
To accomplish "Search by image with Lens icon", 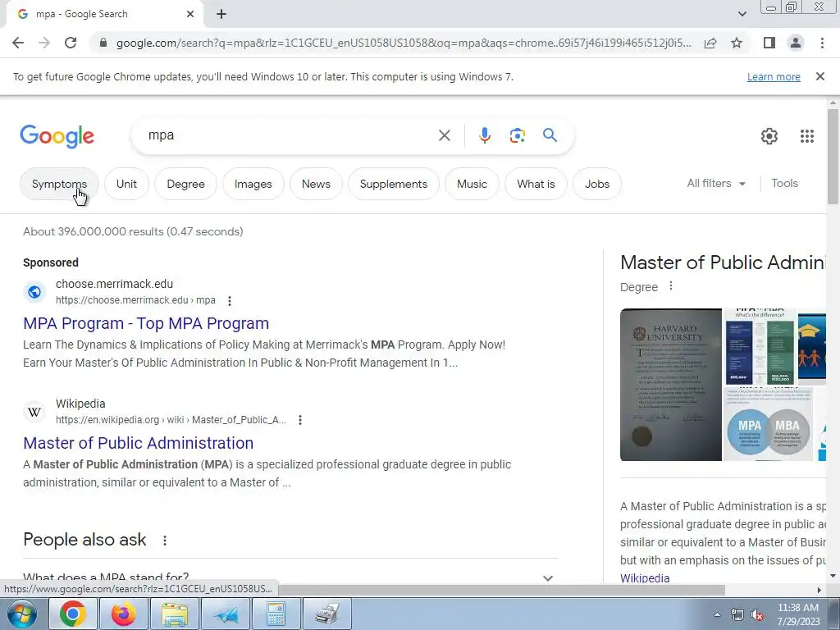I will pyautogui.click(x=517, y=135).
